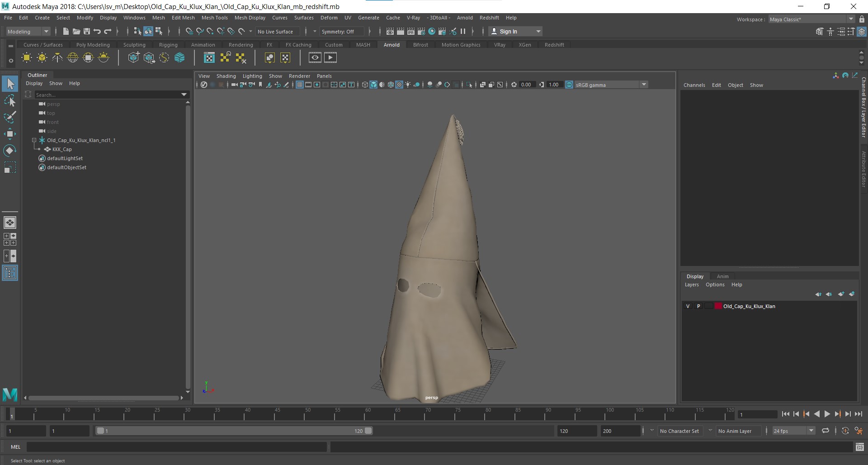868x465 pixels.
Task: Toggle select by object type mode icon
Action: click(148, 31)
